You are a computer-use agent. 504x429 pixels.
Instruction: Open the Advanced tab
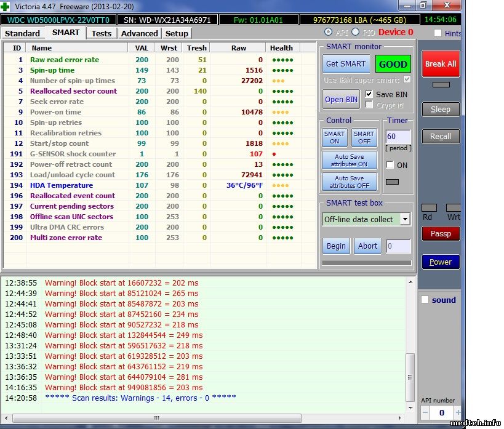(x=139, y=33)
